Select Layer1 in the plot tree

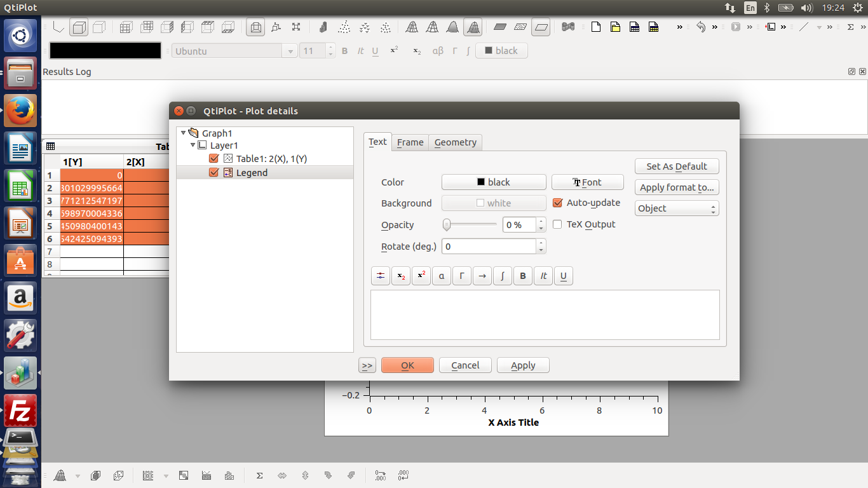point(224,146)
